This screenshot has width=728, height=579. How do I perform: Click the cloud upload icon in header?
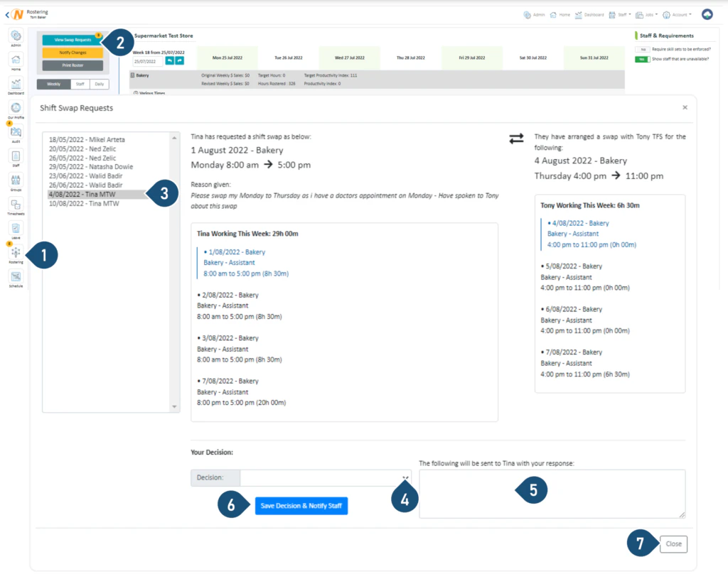[707, 14]
